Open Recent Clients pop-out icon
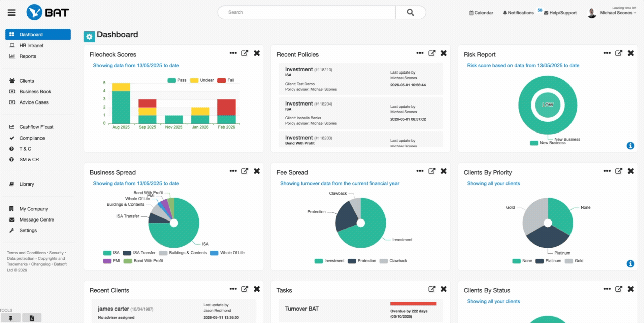 tap(245, 289)
